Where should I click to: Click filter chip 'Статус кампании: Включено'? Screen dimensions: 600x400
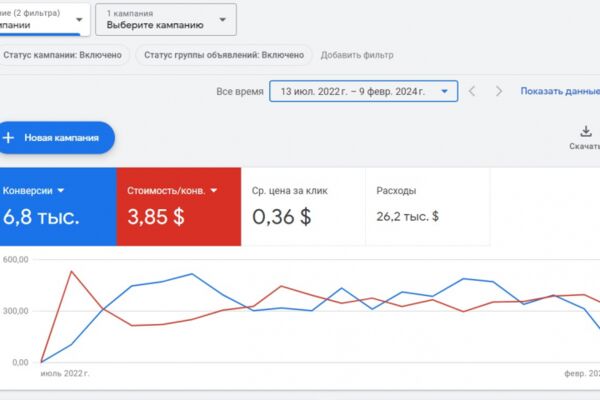(62, 55)
